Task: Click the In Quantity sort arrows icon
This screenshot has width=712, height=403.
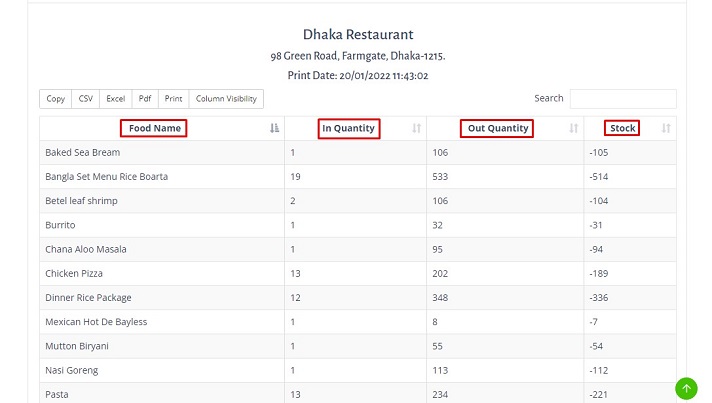Action: [x=416, y=129]
